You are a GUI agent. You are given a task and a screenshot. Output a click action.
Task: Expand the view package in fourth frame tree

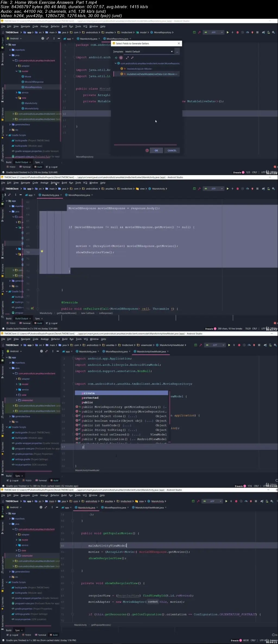(x=16, y=550)
